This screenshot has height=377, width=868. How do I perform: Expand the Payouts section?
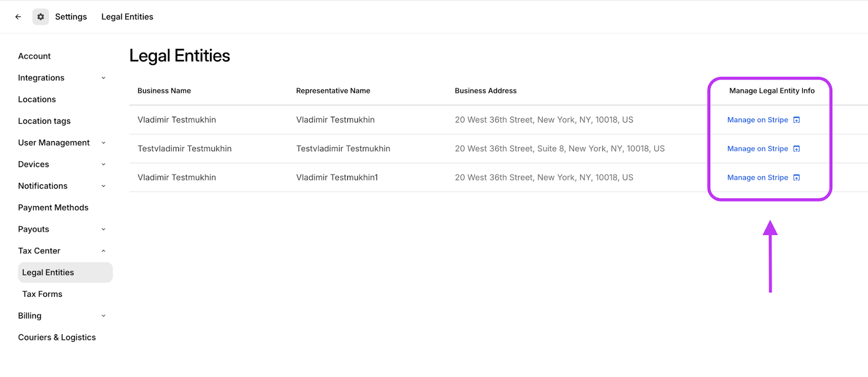point(103,229)
